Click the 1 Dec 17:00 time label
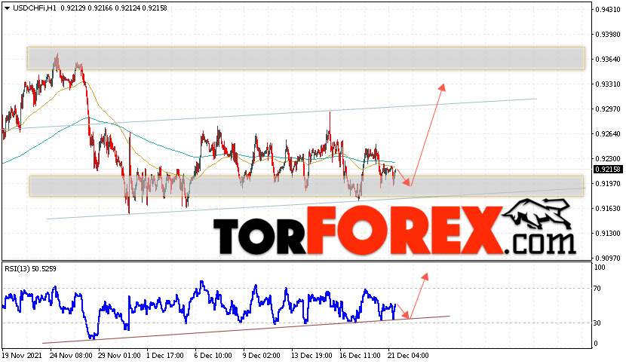The width and height of the screenshot is (626, 364). click(x=165, y=355)
